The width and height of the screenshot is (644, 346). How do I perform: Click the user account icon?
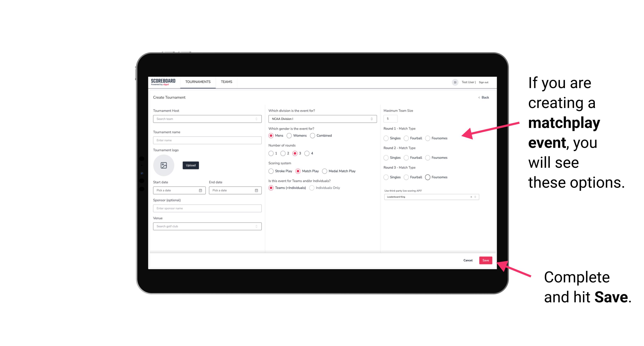(453, 82)
